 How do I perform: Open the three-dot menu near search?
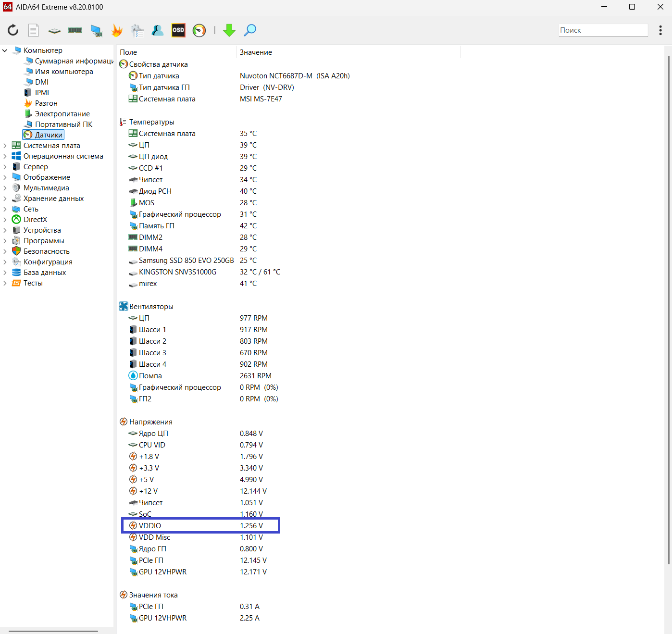[660, 30]
